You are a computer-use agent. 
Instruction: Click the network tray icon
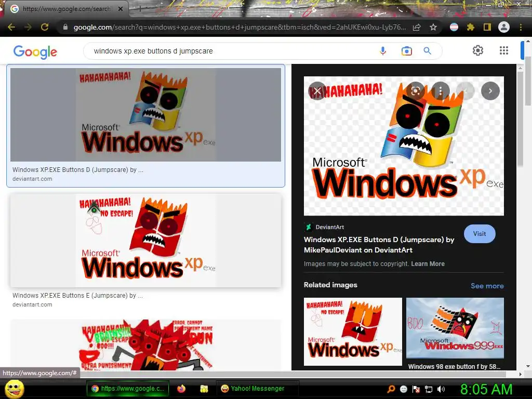(x=429, y=389)
